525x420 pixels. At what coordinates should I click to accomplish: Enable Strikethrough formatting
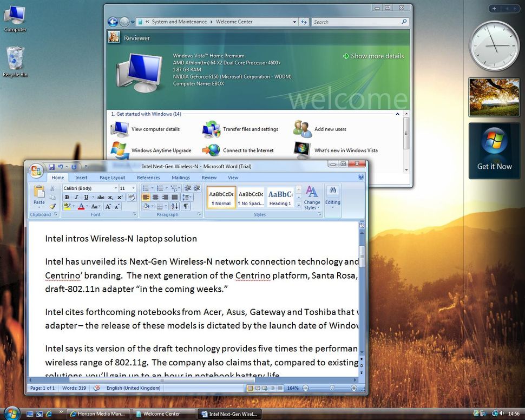(101, 196)
